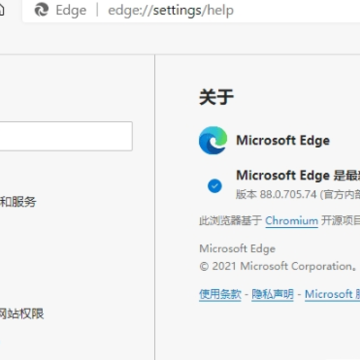Open the Chromium link
Screen dimensions: 360x360
292,221
